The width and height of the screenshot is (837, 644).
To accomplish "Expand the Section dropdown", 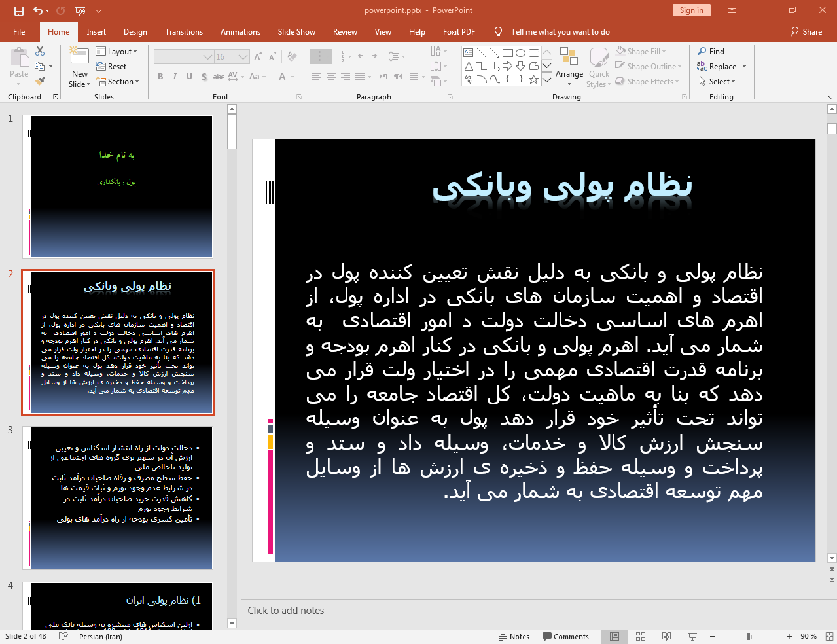I will tap(118, 82).
